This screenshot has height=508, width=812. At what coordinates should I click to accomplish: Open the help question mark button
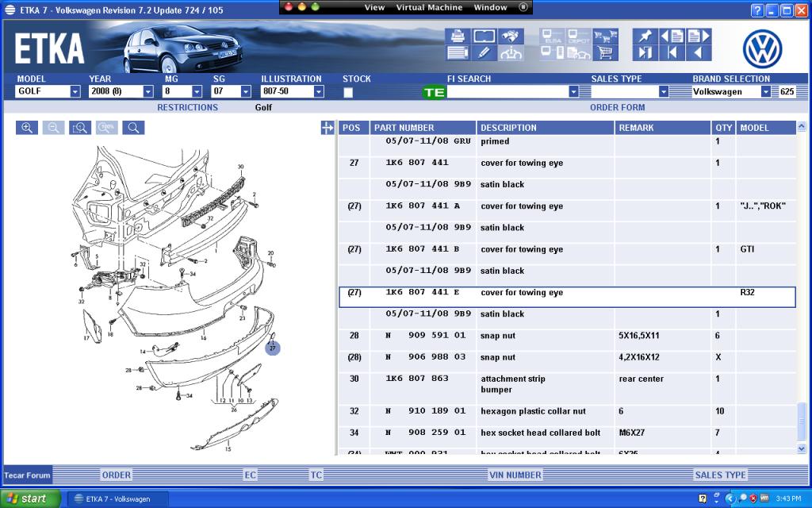tap(757, 10)
